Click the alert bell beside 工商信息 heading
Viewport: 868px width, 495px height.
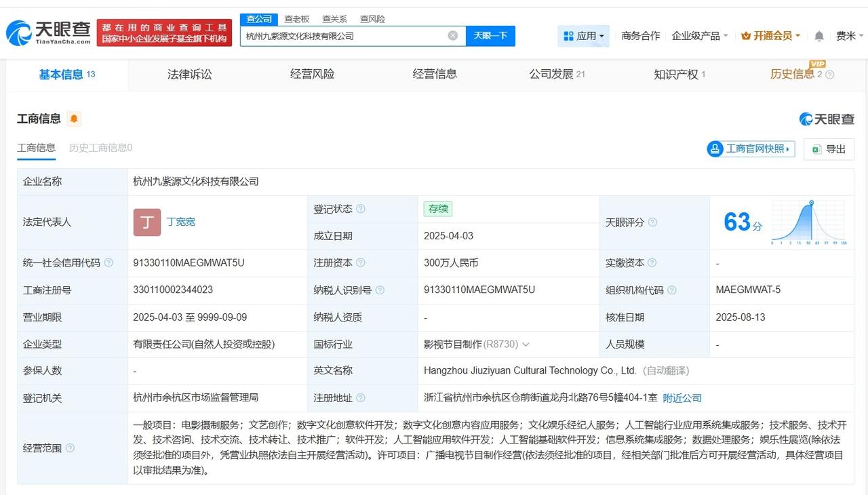click(x=74, y=118)
